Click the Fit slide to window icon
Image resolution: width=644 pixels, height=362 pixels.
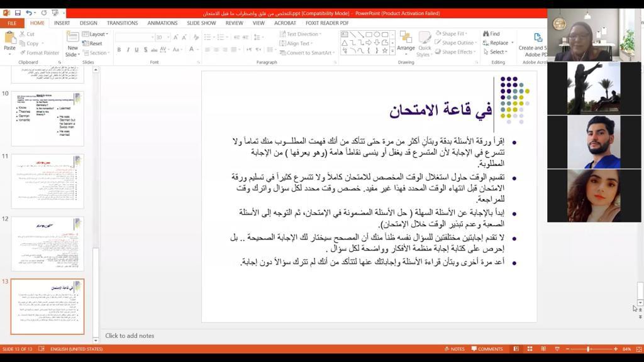[638, 349]
